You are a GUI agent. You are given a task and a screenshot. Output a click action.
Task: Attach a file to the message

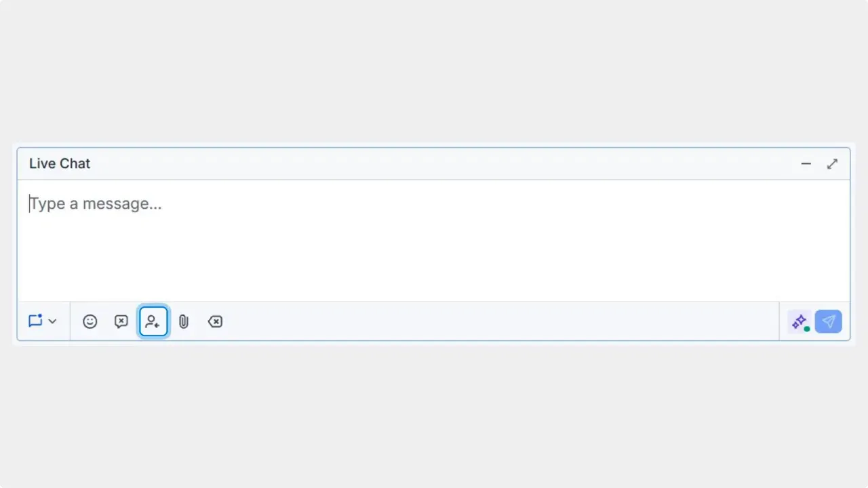[x=183, y=321]
